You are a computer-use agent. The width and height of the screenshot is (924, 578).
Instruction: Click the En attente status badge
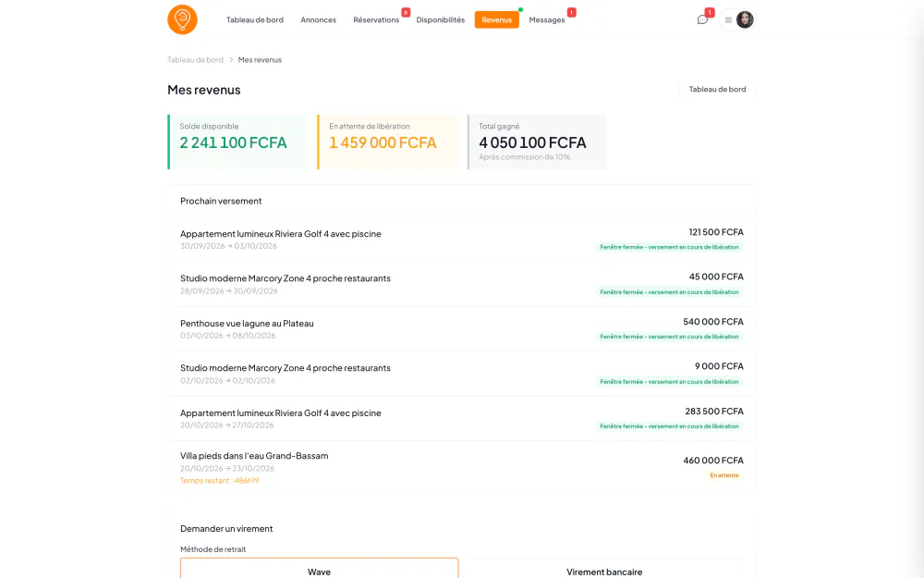[x=724, y=475]
